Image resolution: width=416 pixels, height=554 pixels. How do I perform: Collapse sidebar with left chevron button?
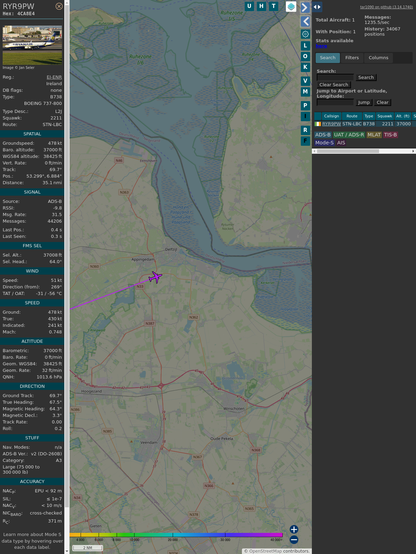click(x=305, y=22)
